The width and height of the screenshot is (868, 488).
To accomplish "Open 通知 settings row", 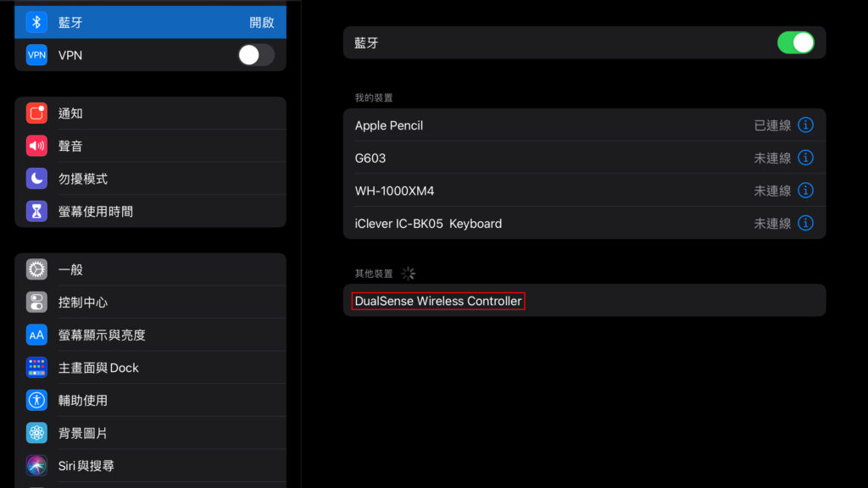I will pos(151,113).
